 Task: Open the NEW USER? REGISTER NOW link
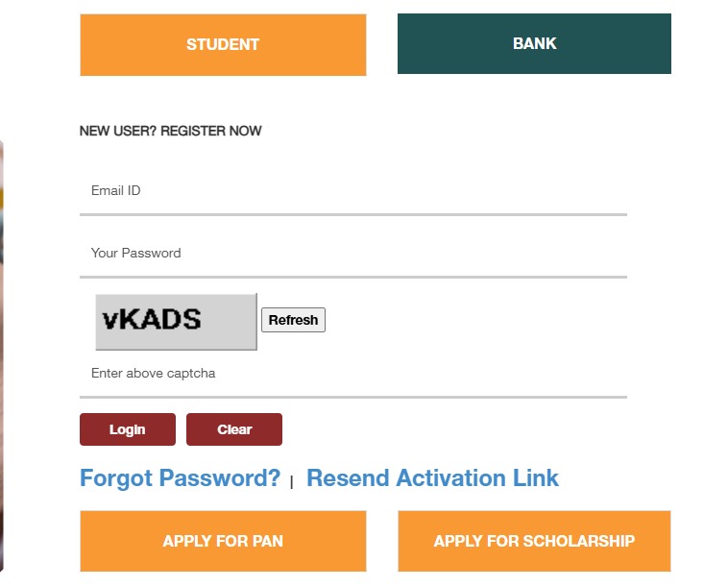[170, 131]
